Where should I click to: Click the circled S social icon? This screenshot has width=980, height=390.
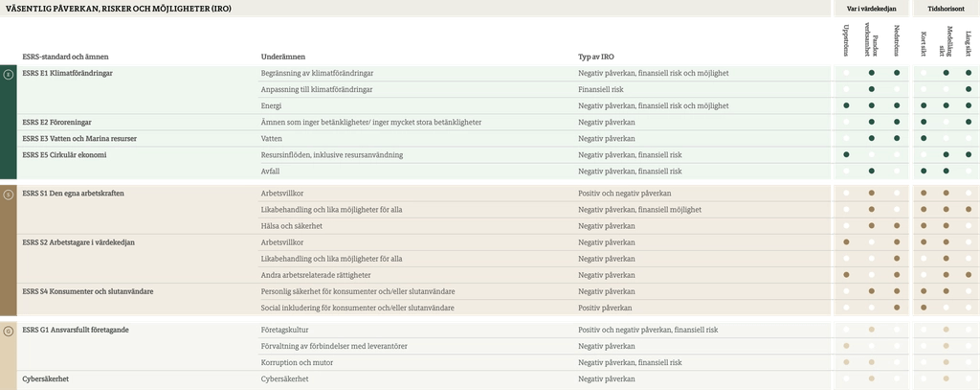click(x=9, y=194)
